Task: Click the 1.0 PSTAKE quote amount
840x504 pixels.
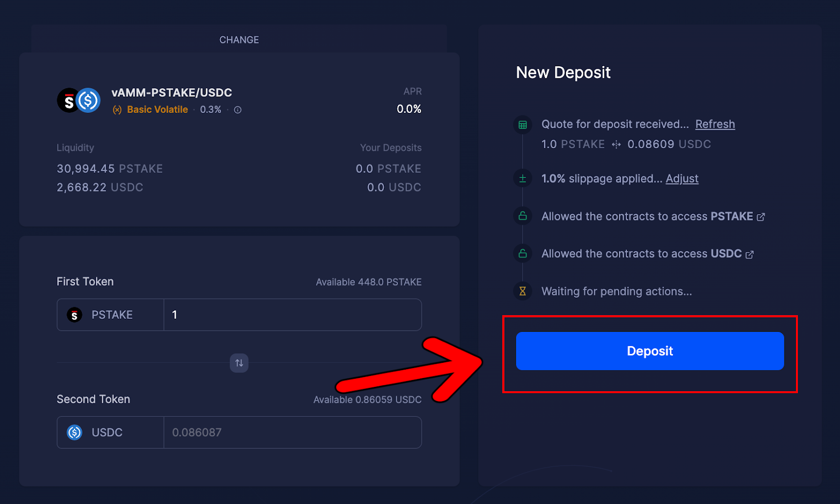Action: tap(573, 144)
